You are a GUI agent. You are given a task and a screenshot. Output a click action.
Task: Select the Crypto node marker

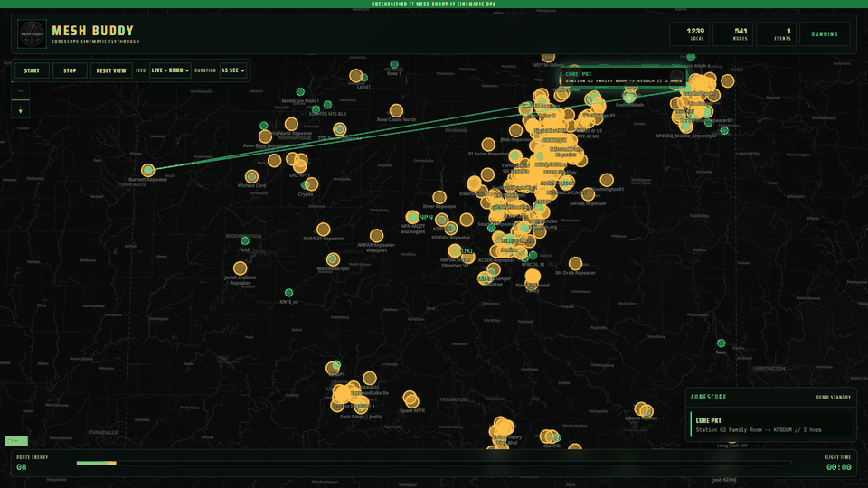(x=312, y=183)
